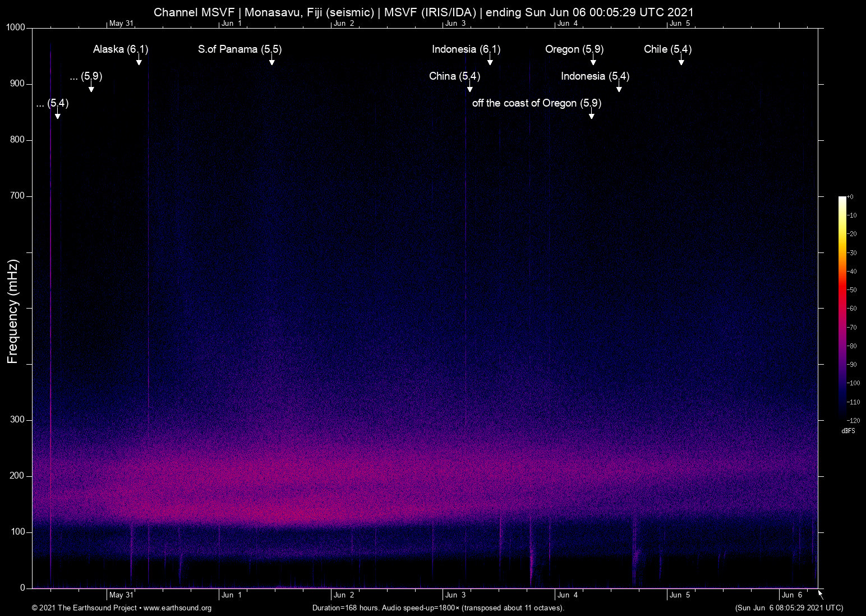Click the dBFS color scale gradient bar
The height and width of the screenshot is (616, 866).
click(x=842, y=308)
